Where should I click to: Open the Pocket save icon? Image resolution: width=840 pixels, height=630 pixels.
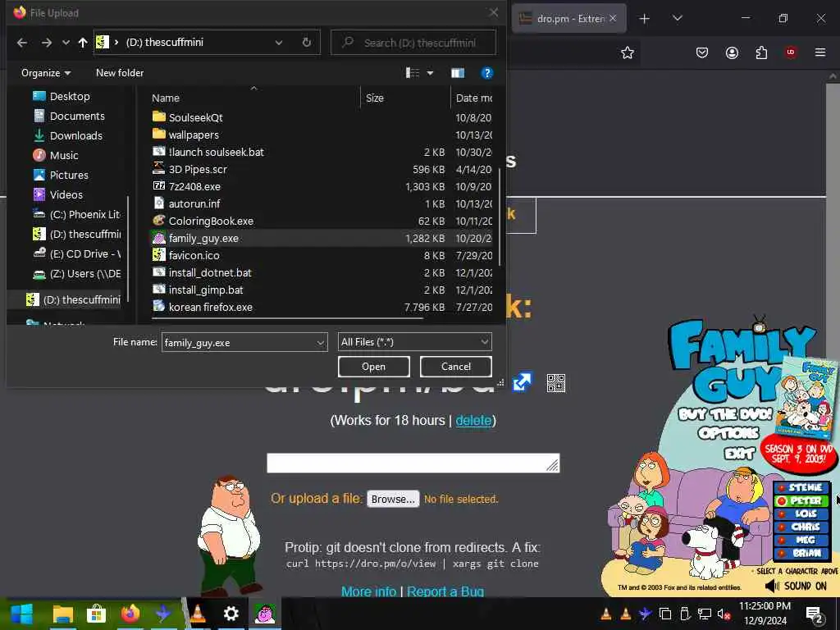pos(702,52)
